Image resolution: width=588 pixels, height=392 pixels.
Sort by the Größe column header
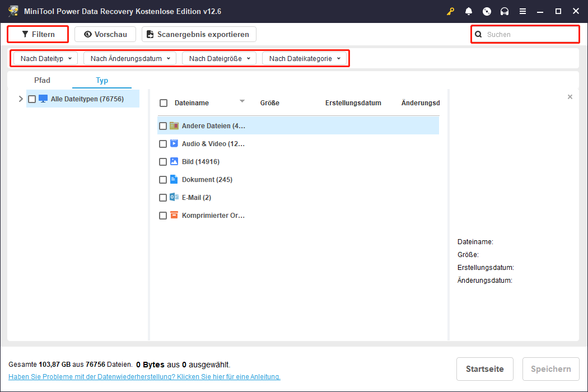(269, 103)
